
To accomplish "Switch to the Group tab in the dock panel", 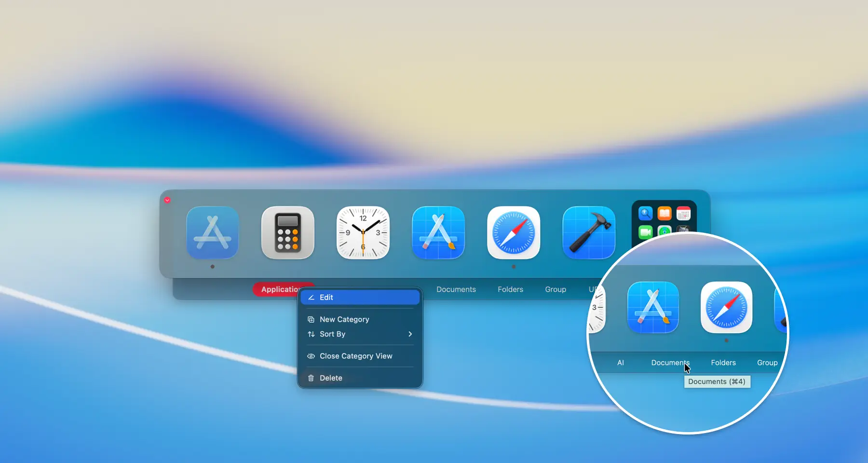I will 556,289.
